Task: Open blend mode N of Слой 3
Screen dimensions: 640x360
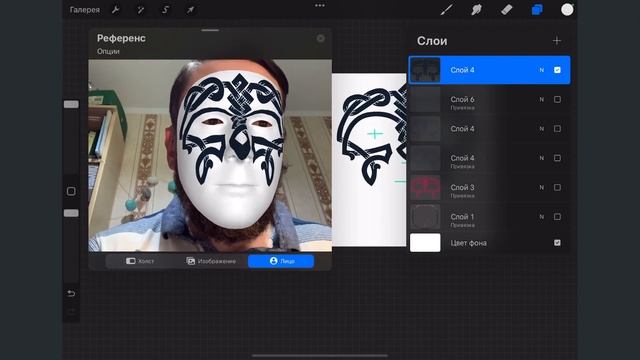Action: [x=542, y=187]
